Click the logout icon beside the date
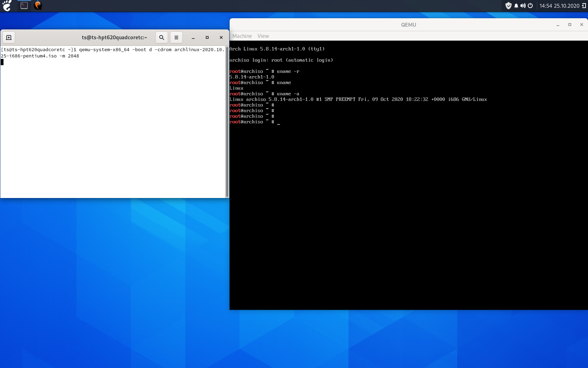Screen dimensions: 588x368 tap(584, 6)
